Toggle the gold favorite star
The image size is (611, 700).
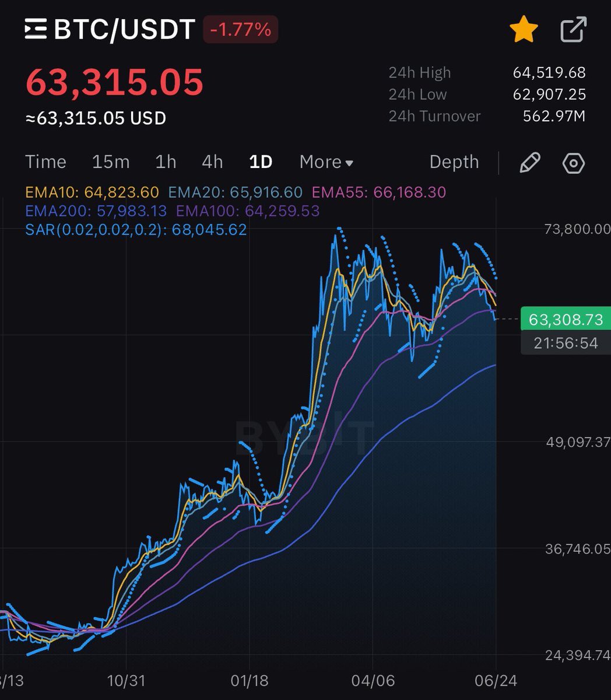tap(523, 30)
